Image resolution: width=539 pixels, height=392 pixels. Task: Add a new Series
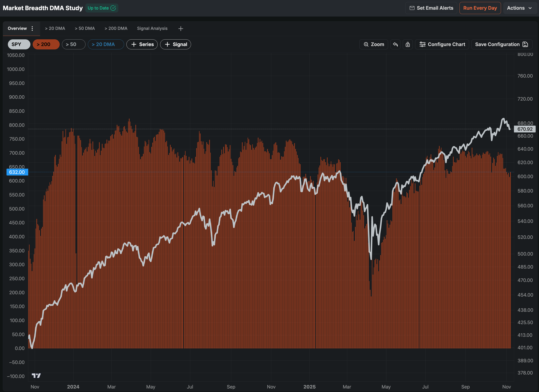[x=142, y=44]
